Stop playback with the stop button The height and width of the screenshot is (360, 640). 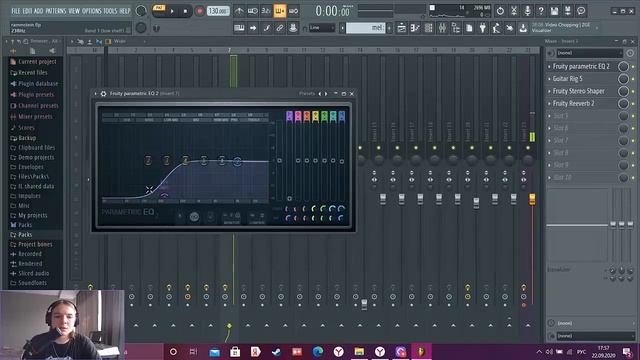click(x=185, y=11)
